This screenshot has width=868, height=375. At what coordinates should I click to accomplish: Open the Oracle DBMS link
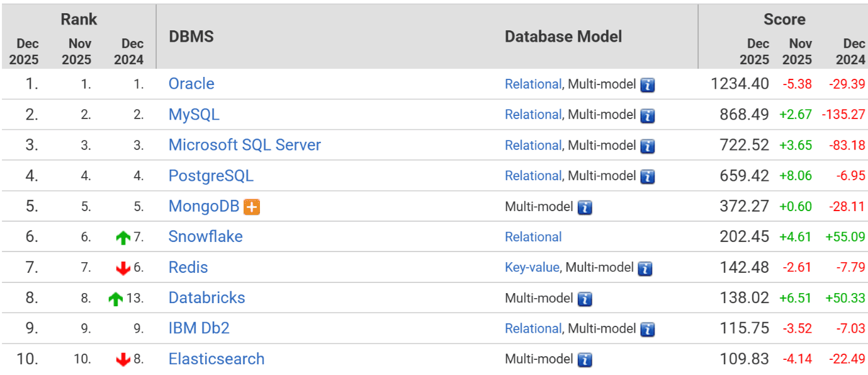tap(191, 84)
